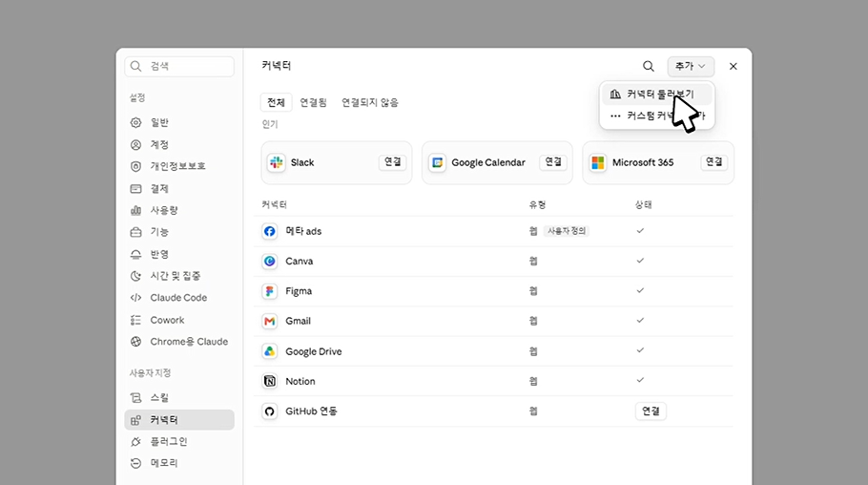868x485 pixels.
Task: Click the Gmail connector icon
Action: 270,321
